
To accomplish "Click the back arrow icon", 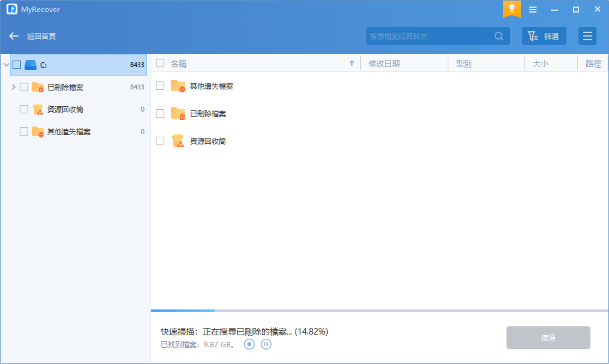I will [x=14, y=36].
